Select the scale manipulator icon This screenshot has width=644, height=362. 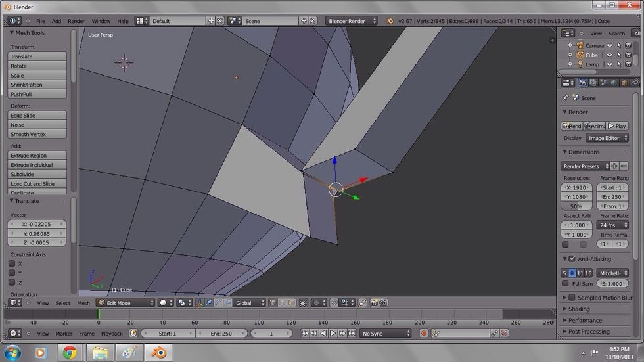point(228,302)
